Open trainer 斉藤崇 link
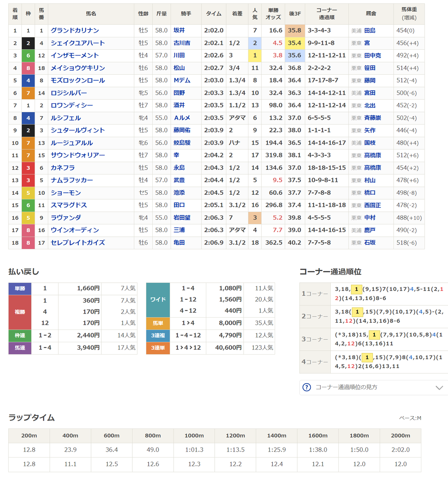Viewport: 448px width, 477px height. [372, 118]
